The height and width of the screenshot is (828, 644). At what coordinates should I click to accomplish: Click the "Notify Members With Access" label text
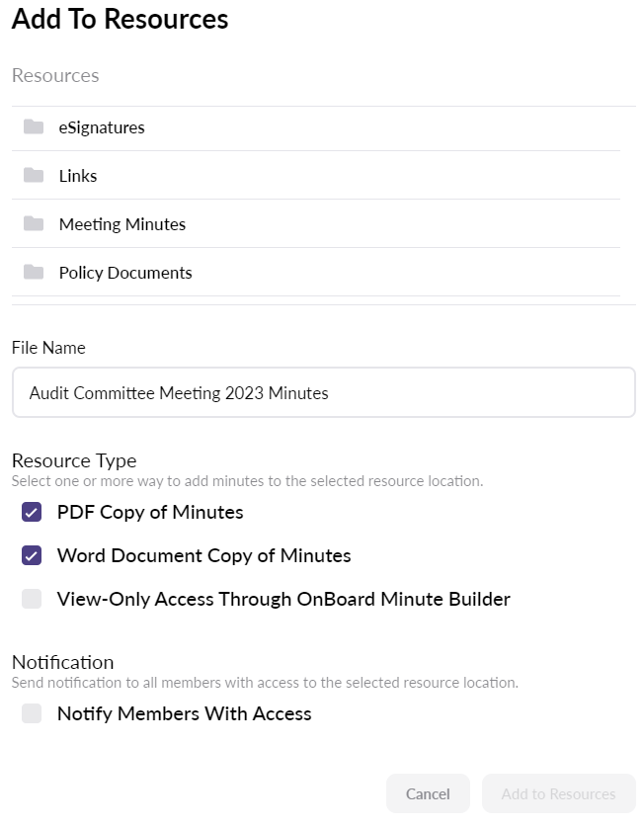click(184, 713)
